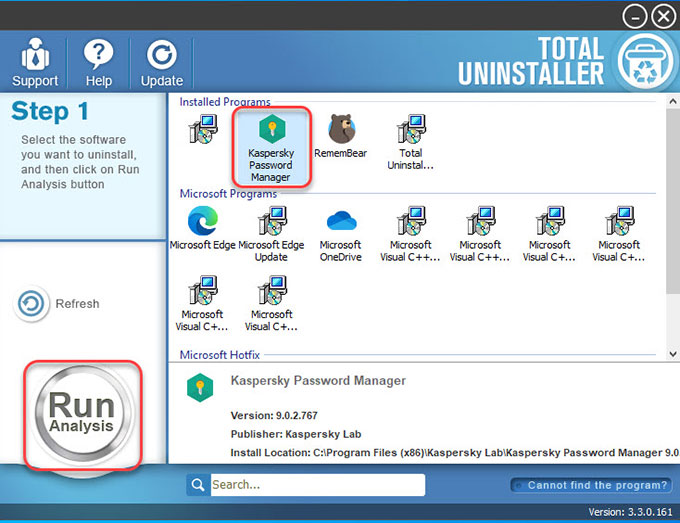Viewport: 680px width, 523px height.
Task: Click the Cannot find the program? button
Action: coord(592,485)
